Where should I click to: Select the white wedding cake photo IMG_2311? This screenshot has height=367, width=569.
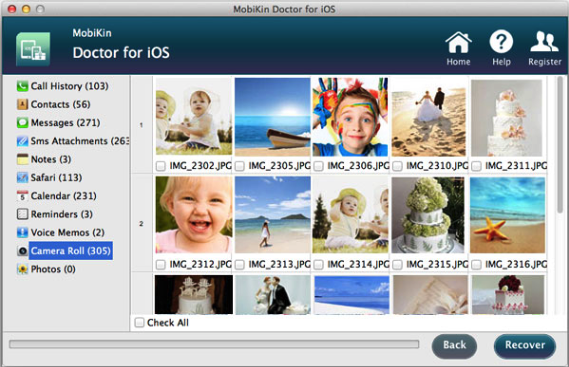click(x=507, y=118)
